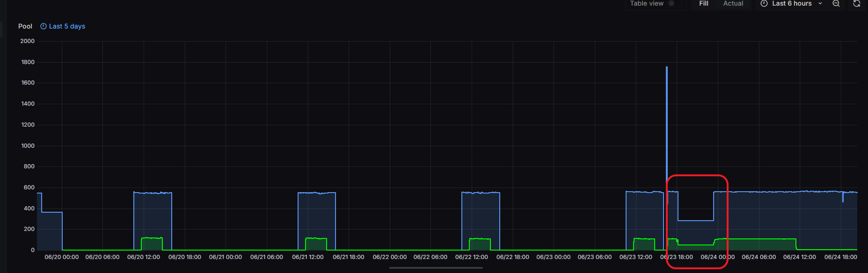868x273 pixels.
Task: Click the 1000 y-axis label
Action: pyautogui.click(x=28, y=146)
